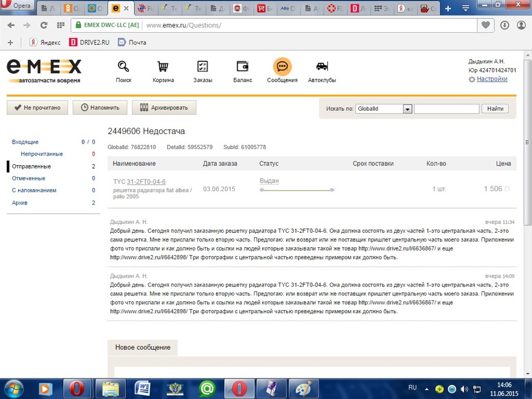Select the С напоминанием folder
The width and height of the screenshot is (532, 399).
pos(34,190)
